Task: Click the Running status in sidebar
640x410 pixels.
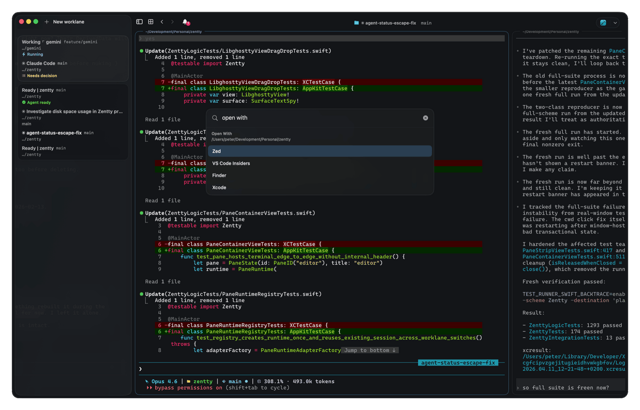Action: coord(33,54)
